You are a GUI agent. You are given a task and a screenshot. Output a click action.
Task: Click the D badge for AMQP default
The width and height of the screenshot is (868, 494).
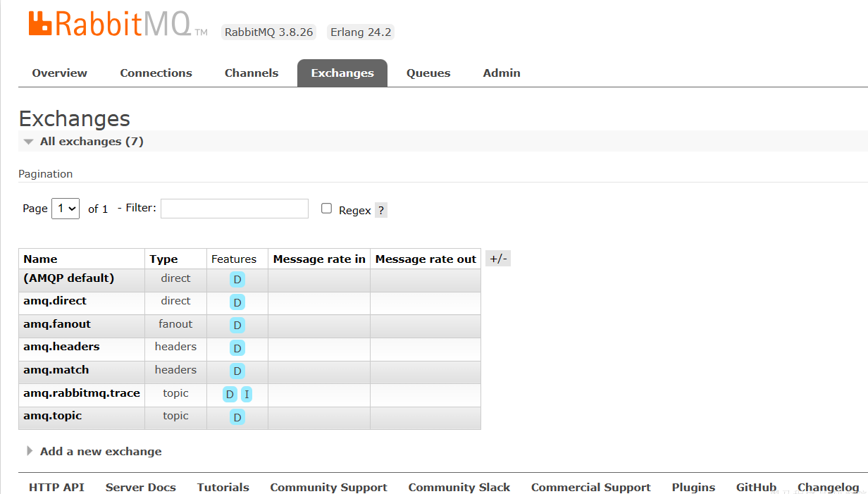click(237, 280)
